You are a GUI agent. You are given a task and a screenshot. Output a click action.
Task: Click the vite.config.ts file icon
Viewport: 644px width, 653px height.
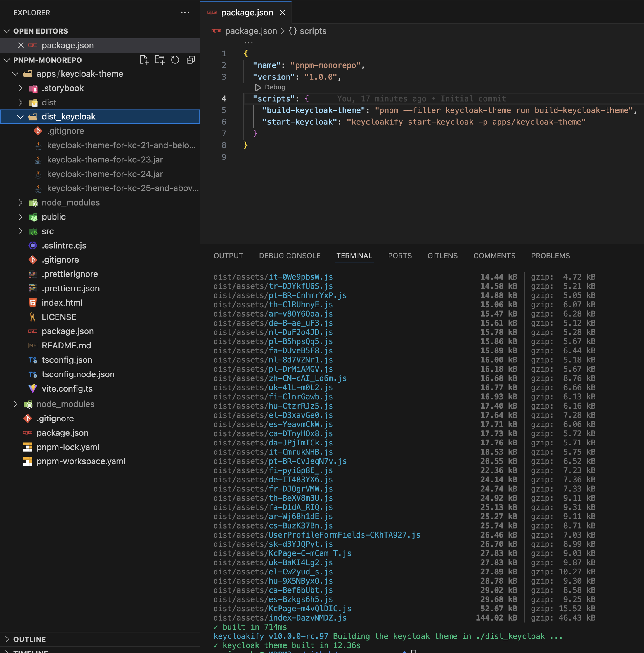pyautogui.click(x=33, y=389)
